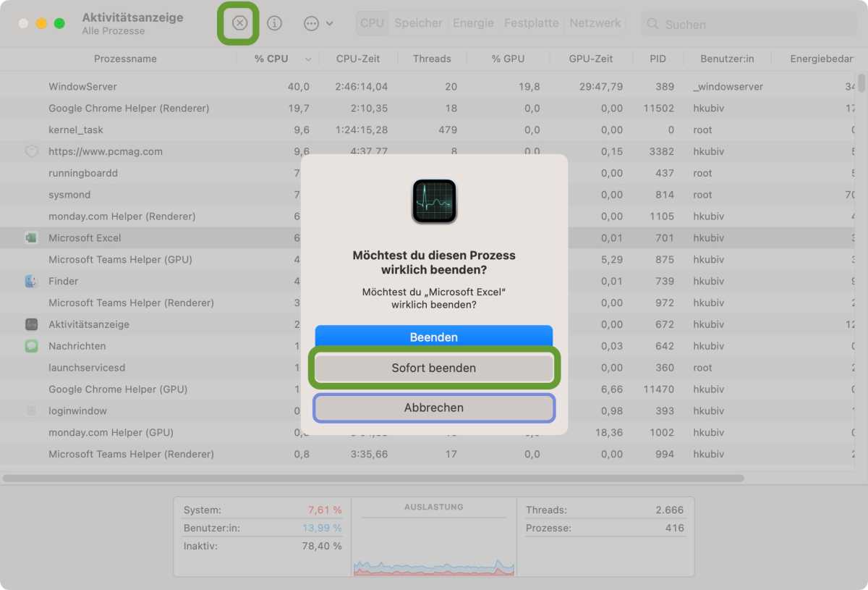Switch to the Netzwerk tab

pos(595,23)
